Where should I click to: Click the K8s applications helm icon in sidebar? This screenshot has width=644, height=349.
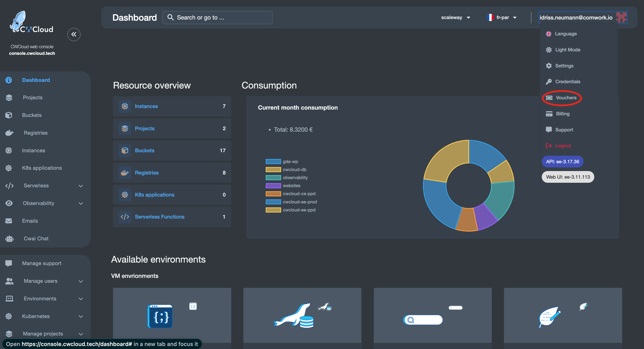tap(9, 168)
